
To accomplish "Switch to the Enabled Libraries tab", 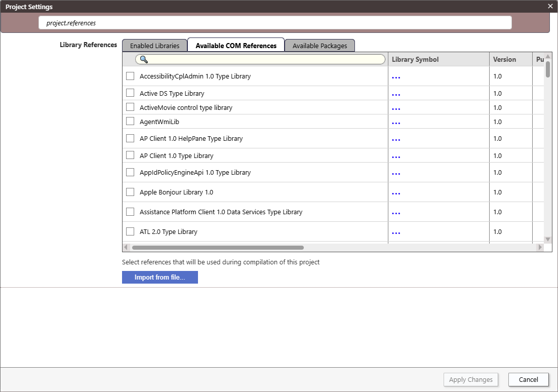I will tap(154, 46).
